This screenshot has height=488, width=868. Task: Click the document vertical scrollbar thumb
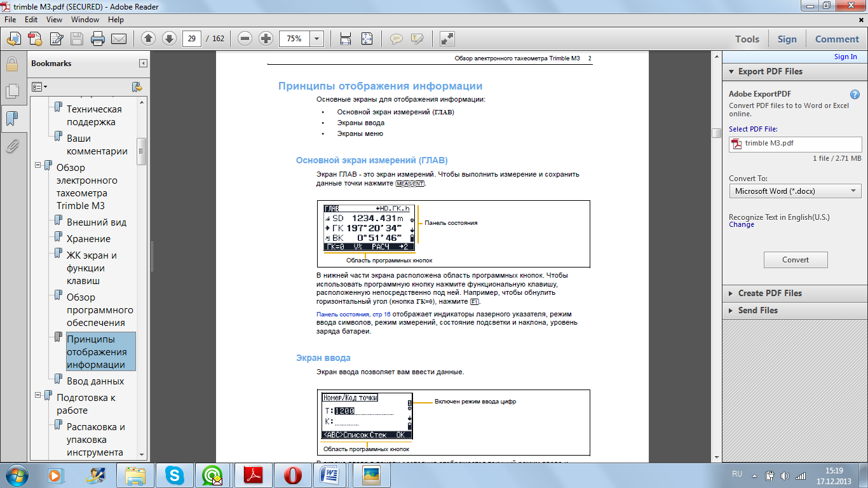click(716, 133)
